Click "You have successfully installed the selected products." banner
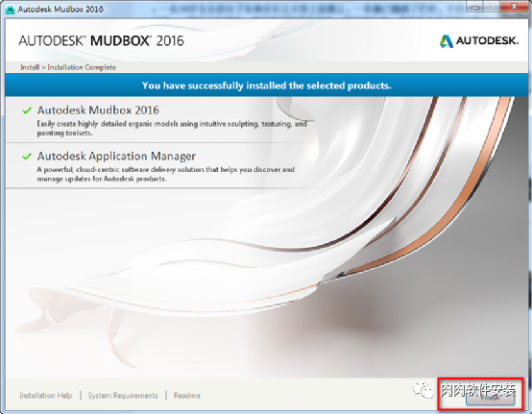Image resolution: width=532 pixels, height=414 pixels. (267, 85)
